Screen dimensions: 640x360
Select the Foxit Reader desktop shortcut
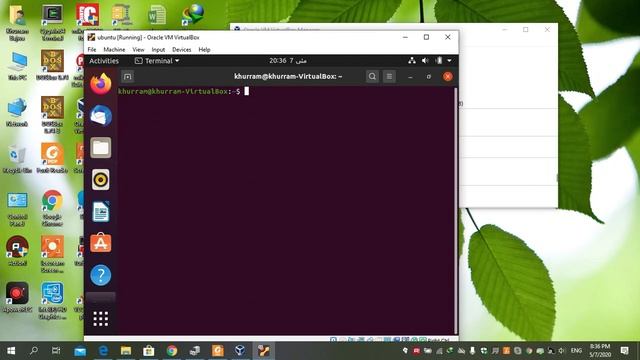click(x=52, y=158)
